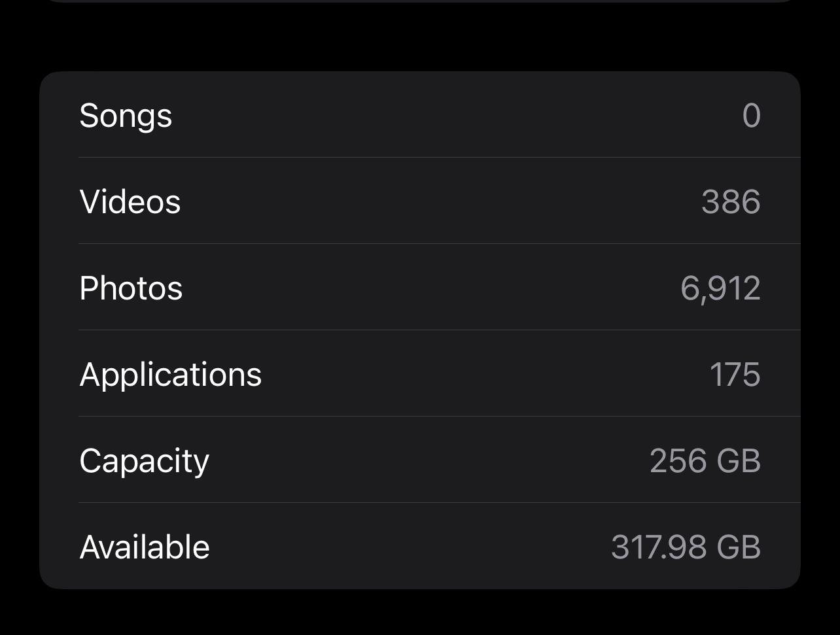
Task: Tap the Available label text
Action: (144, 546)
